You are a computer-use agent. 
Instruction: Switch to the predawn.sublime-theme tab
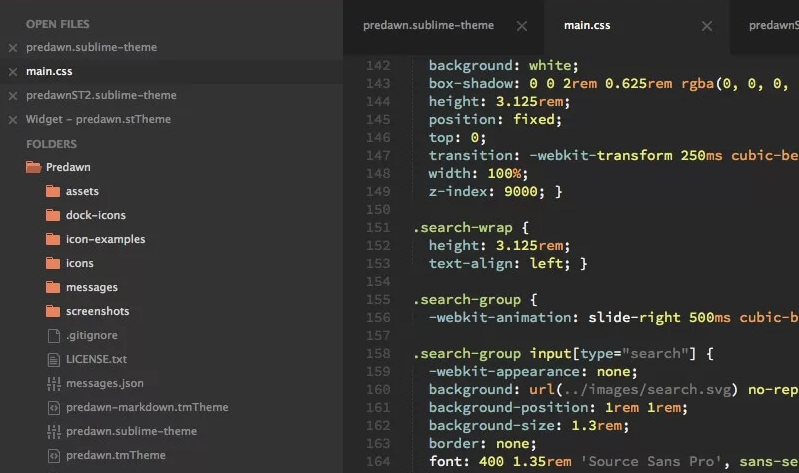[x=429, y=25]
